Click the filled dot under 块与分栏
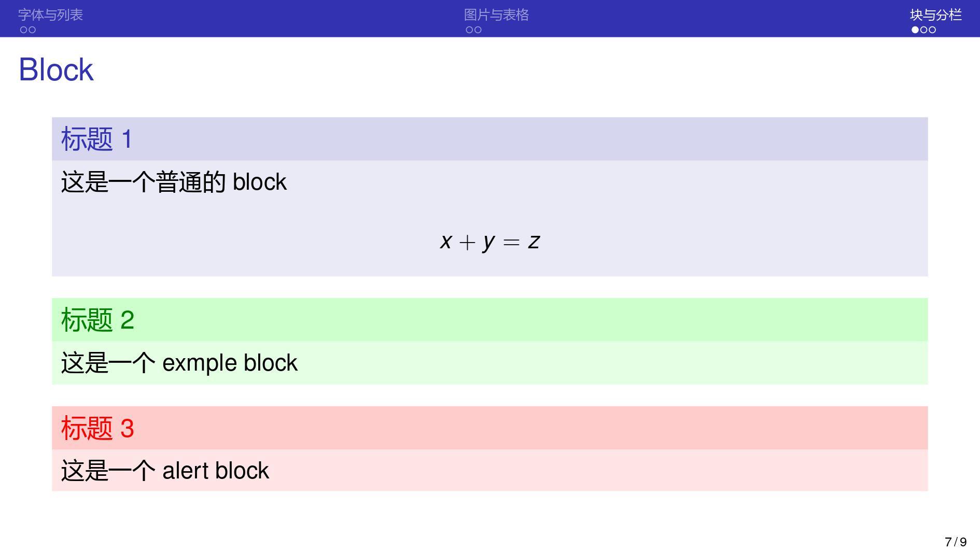Image resolution: width=980 pixels, height=551 pixels. coord(915,30)
